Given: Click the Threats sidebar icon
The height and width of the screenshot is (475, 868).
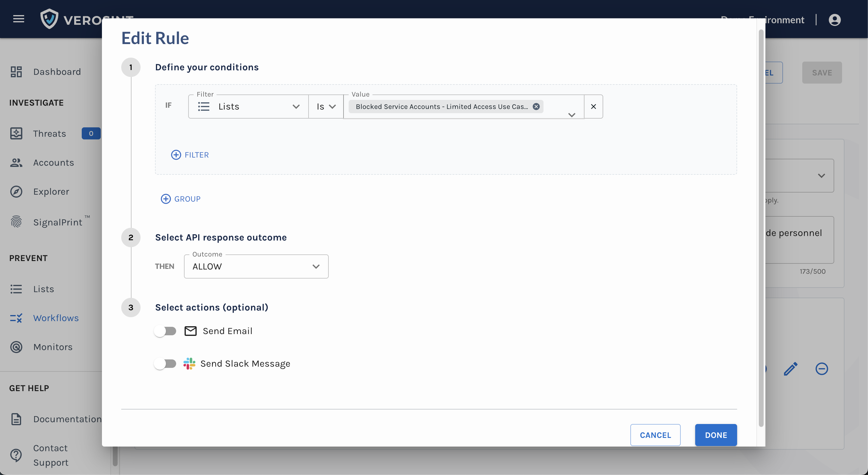Looking at the screenshot, I should pos(16,133).
